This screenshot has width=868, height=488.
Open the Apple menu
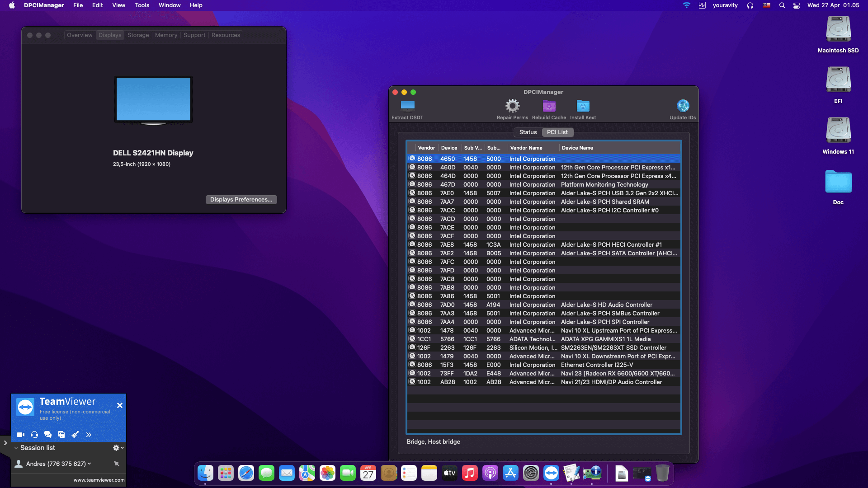[12, 5]
